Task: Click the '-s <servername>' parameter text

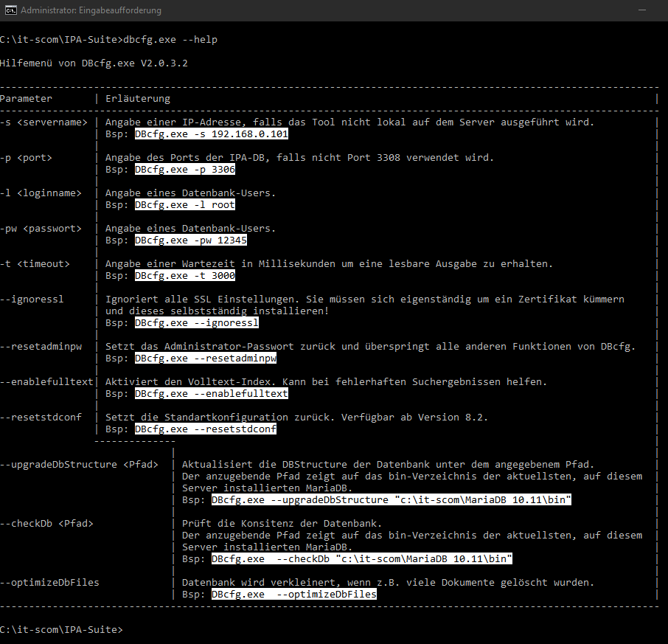Action: click(x=44, y=122)
